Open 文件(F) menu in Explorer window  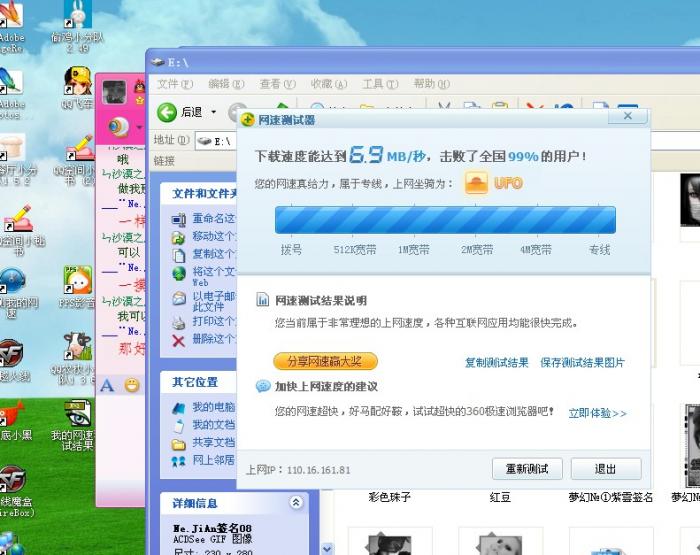coord(175,84)
